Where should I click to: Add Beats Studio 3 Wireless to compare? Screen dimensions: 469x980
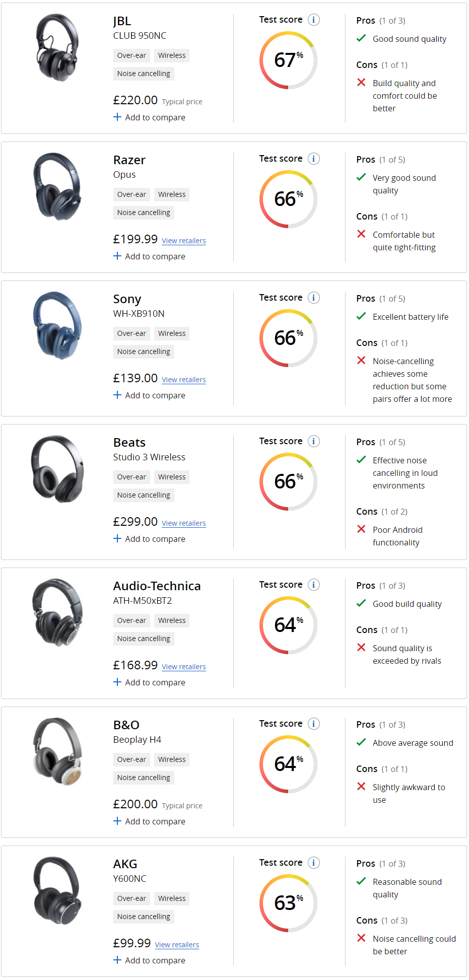pos(149,539)
